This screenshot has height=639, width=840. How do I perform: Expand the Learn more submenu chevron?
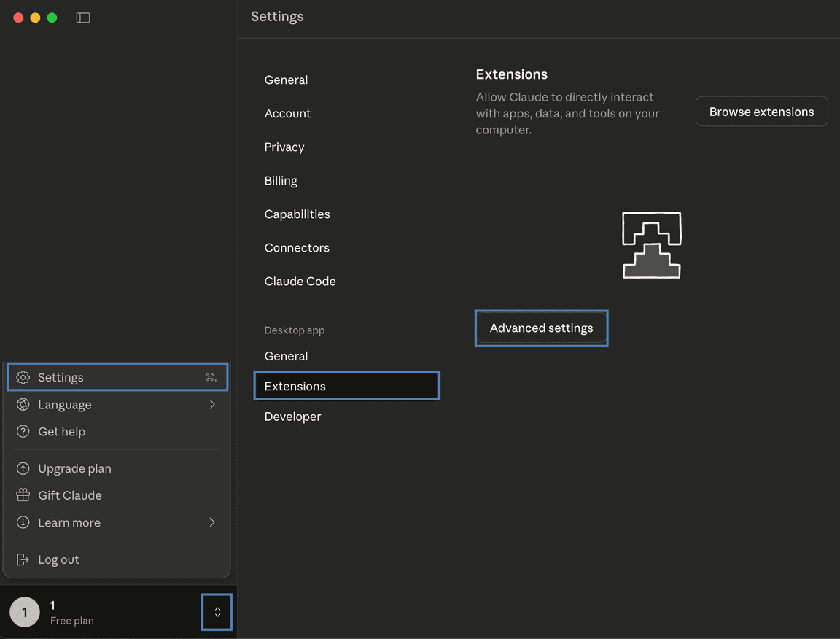(212, 522)
